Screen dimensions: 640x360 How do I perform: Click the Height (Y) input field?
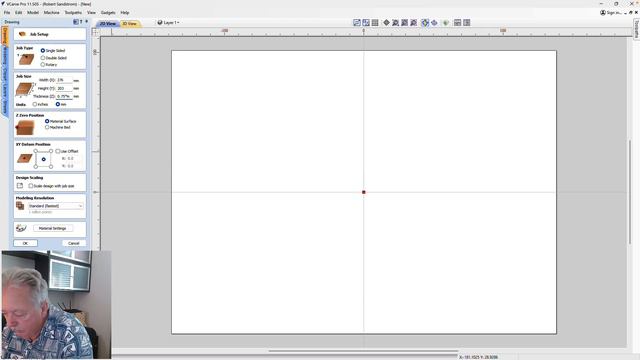coord(64,88)
